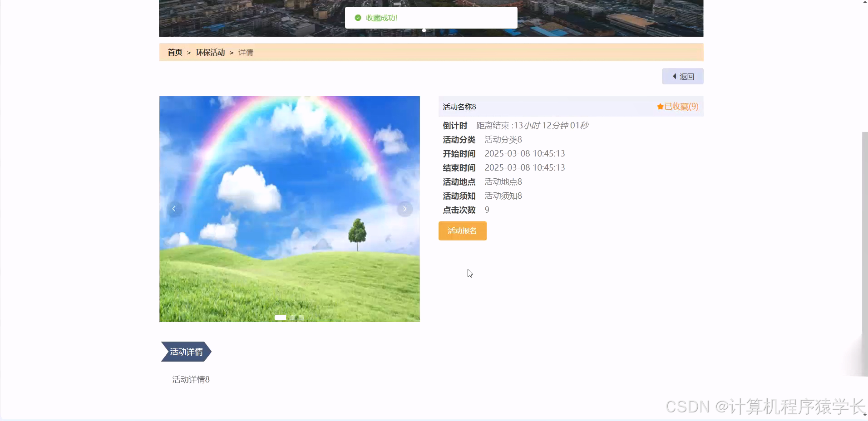
Task: Click the next image arrow on the carousel
Action: tap(404, 209)
